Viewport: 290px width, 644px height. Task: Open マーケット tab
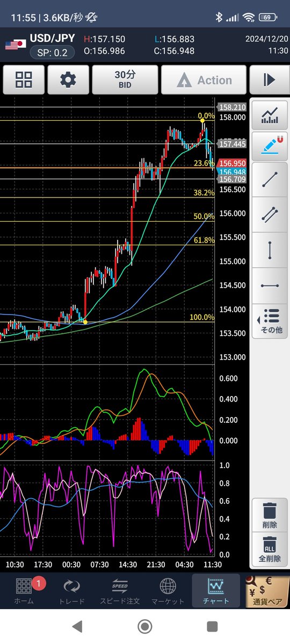(168, 591)
